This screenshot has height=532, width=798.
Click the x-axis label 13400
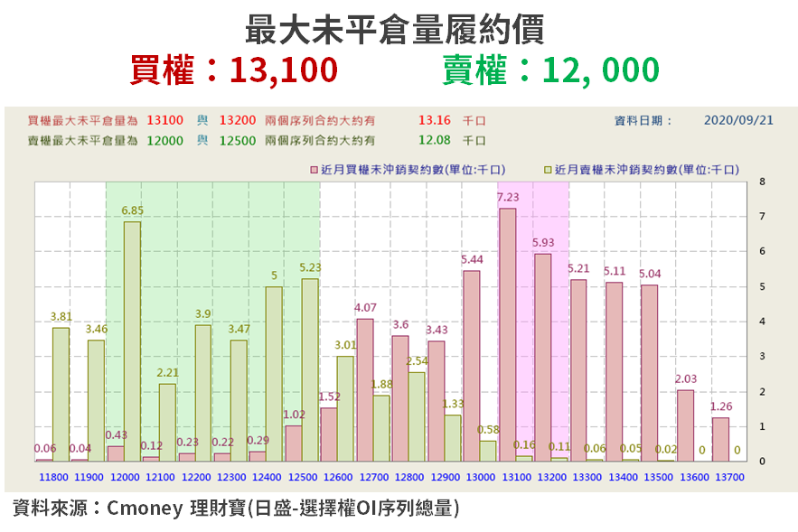623,478
